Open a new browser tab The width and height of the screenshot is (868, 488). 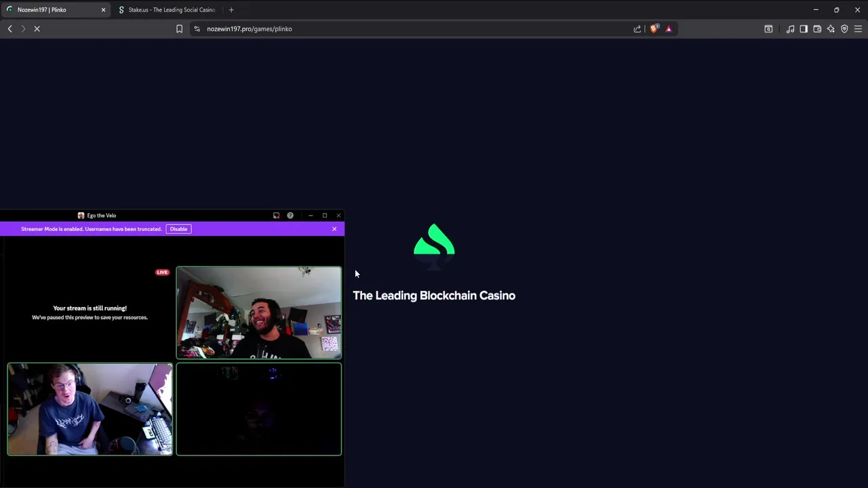231,9
